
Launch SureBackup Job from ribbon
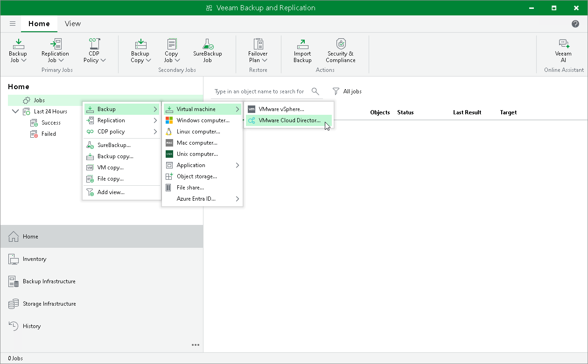click(207, 50)
